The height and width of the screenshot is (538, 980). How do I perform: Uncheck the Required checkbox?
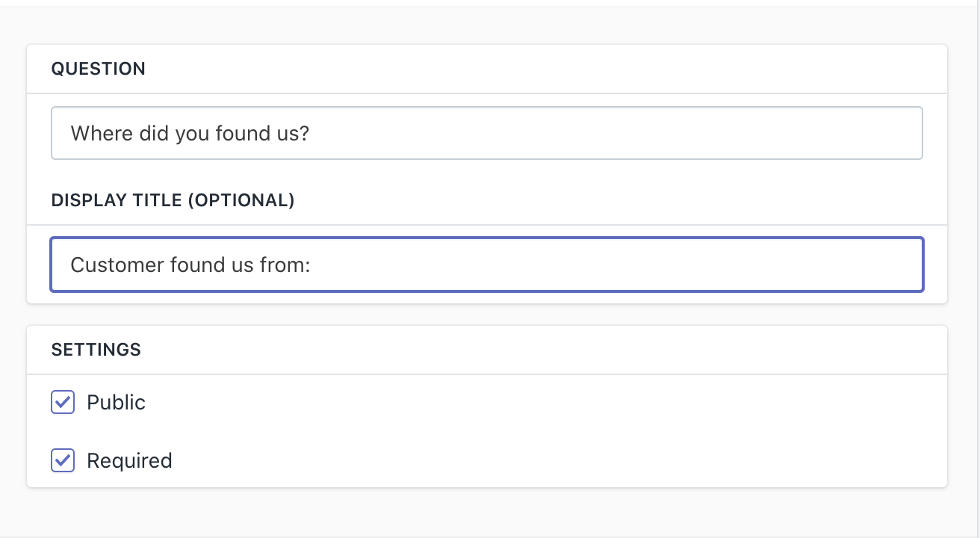tap(63, 460)
